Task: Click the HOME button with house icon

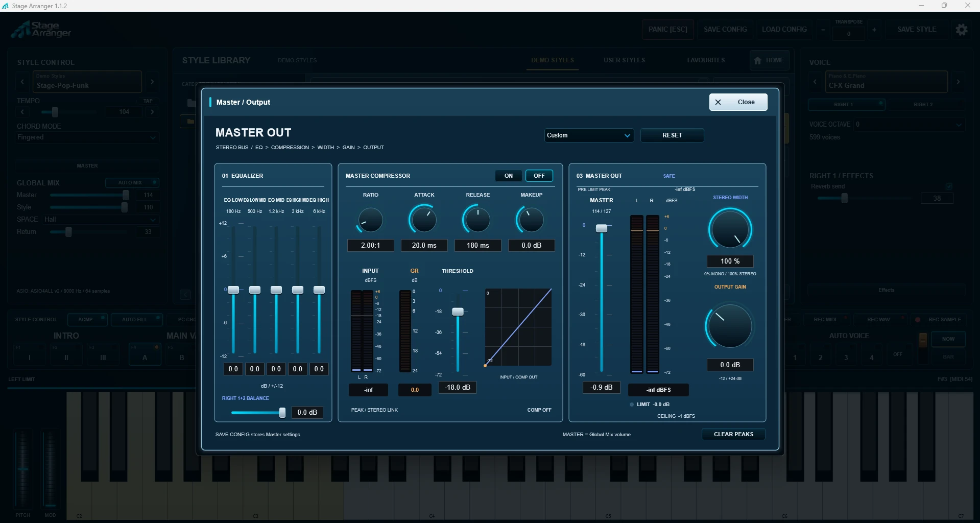Action: [x=769, y=60]
